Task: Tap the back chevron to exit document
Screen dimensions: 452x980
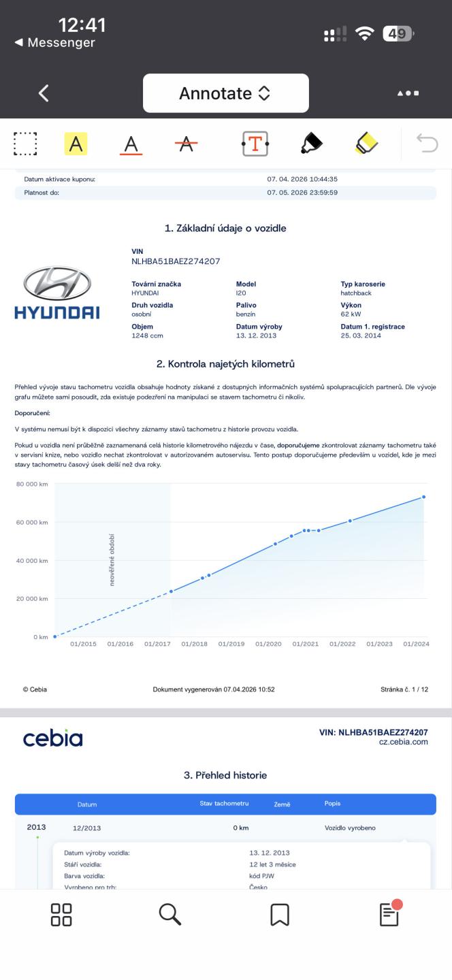Action: click(x=44, y=93)
